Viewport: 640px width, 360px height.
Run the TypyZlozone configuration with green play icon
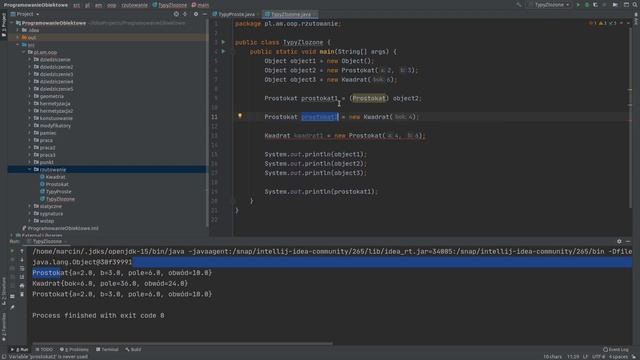click(578, 5)
